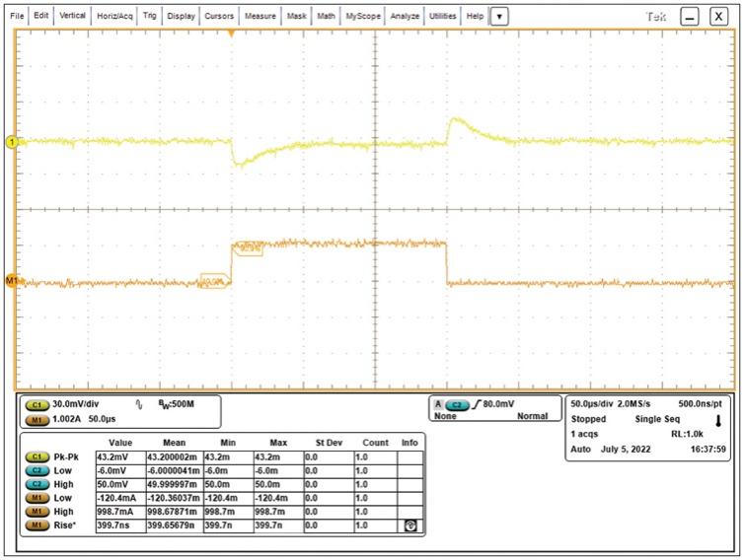Click the orange trigger position marker at top
Image resolution: width=744 pixels, height=560 pixels.
(x=232, y=34)
